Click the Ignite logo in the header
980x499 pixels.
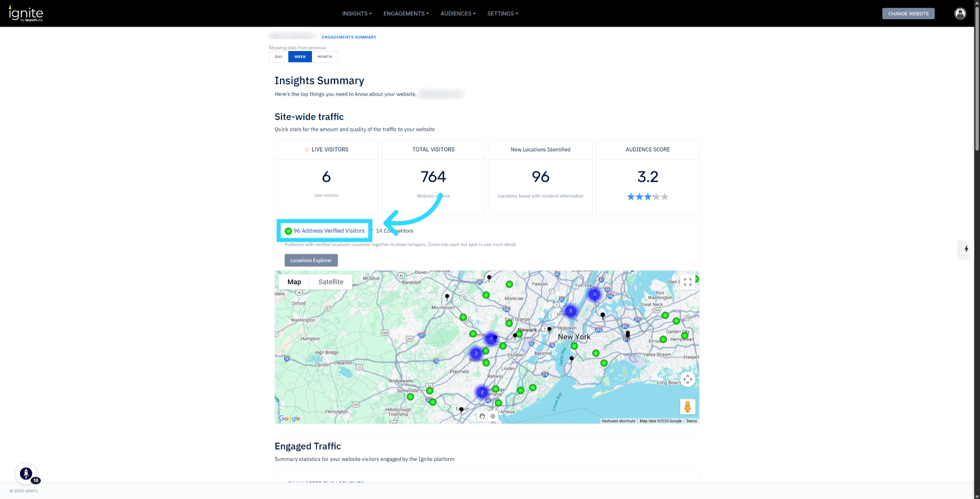tap(26, 13)
